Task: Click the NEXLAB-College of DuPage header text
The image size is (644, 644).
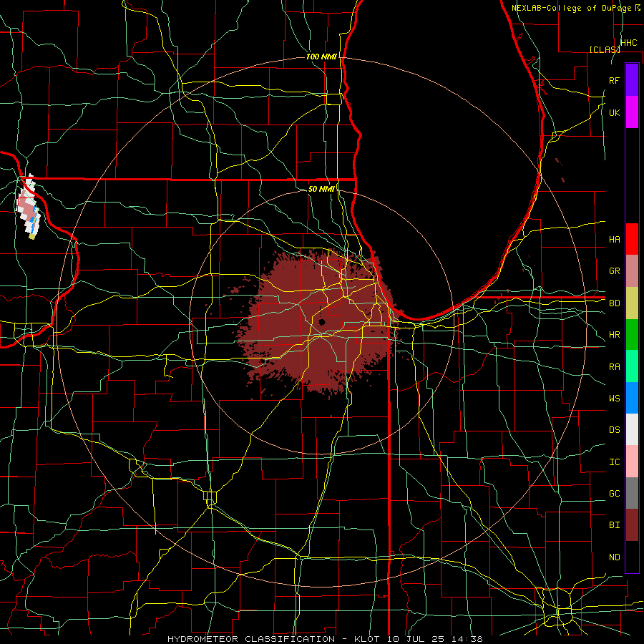Action: (x=572, y=8)
